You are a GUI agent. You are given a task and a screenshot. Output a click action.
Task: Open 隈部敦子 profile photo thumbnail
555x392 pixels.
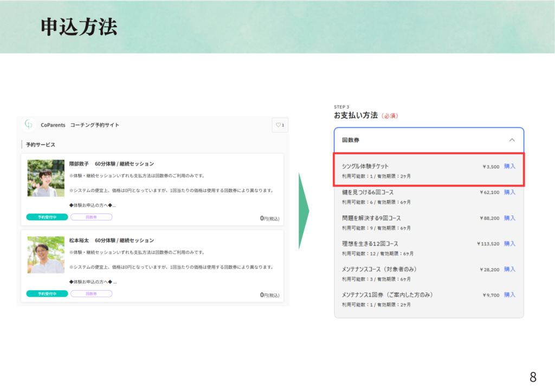click(x=46, y=178)
